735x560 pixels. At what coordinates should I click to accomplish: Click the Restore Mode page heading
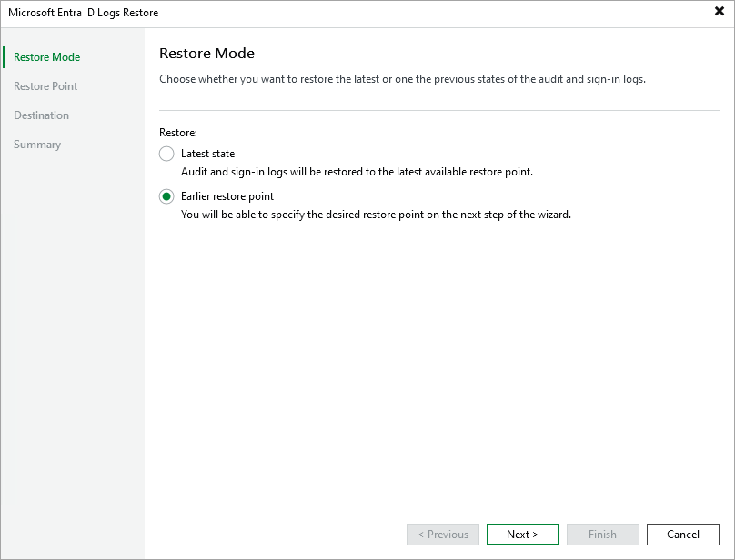(207, 53)
